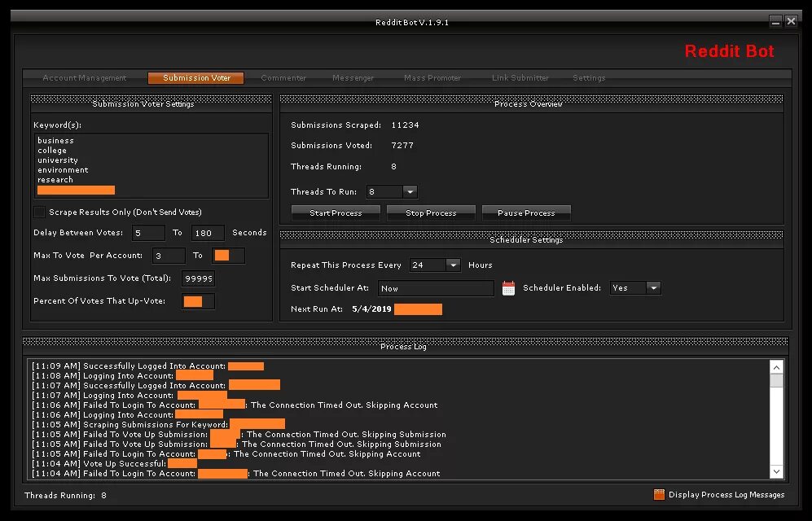812x521 pixels.
Task: Click the Stop Process button
Action: [x=431, y=212]
